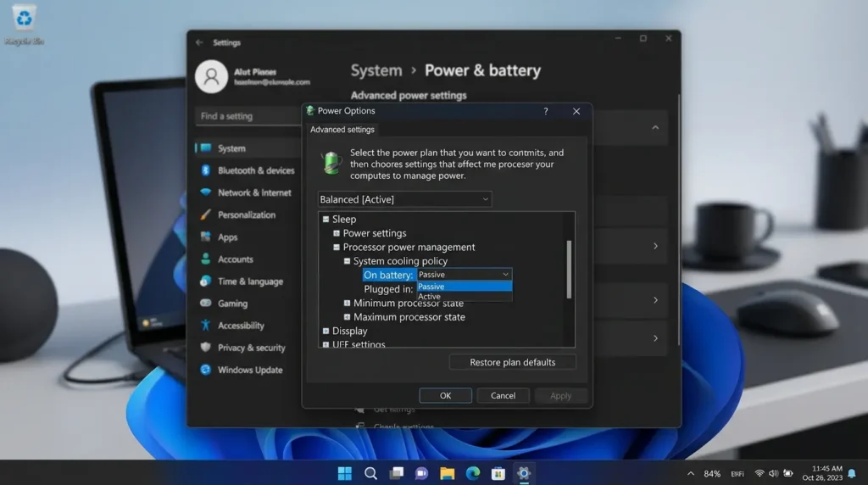Click the battery tray icon
868x485 pixels.
pos(787,474)
